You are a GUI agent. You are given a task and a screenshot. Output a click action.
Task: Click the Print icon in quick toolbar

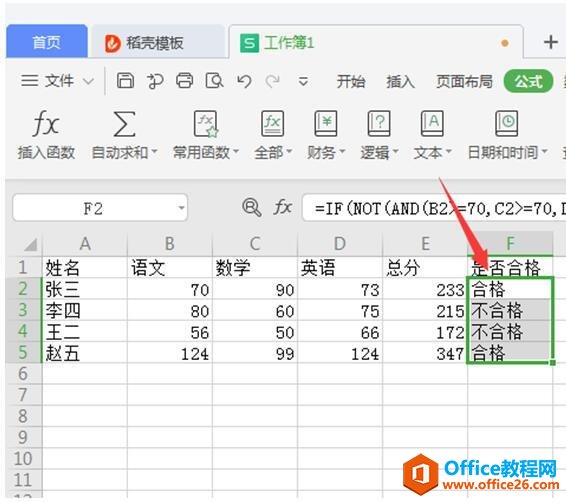click(x=184, y=80)
